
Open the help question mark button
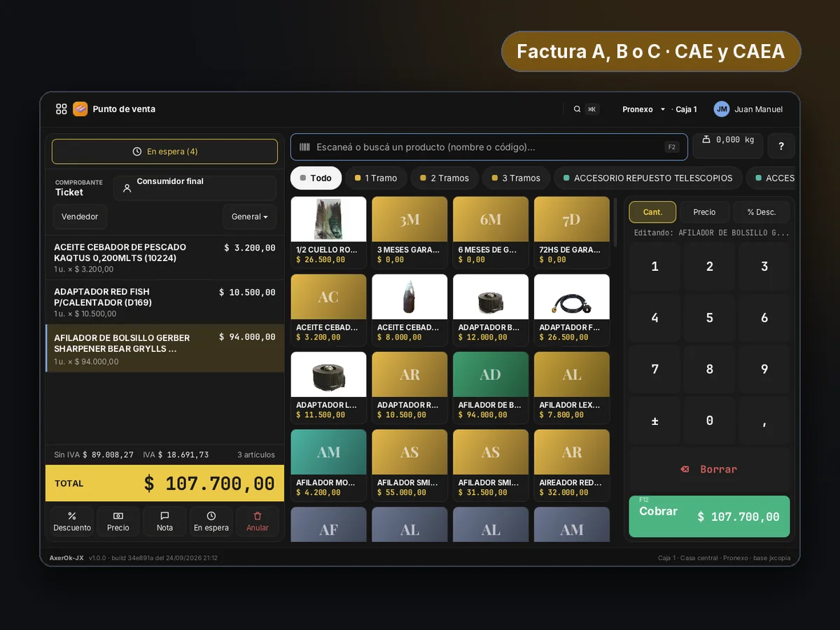[781, 146]
